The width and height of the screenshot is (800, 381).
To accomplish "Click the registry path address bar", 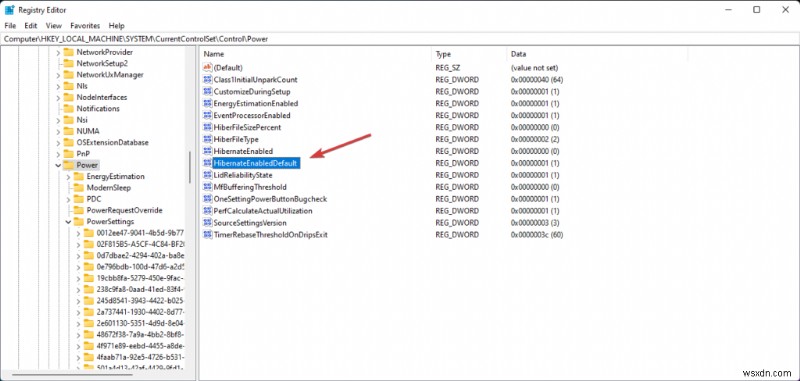I will click(x=399, y=39).
